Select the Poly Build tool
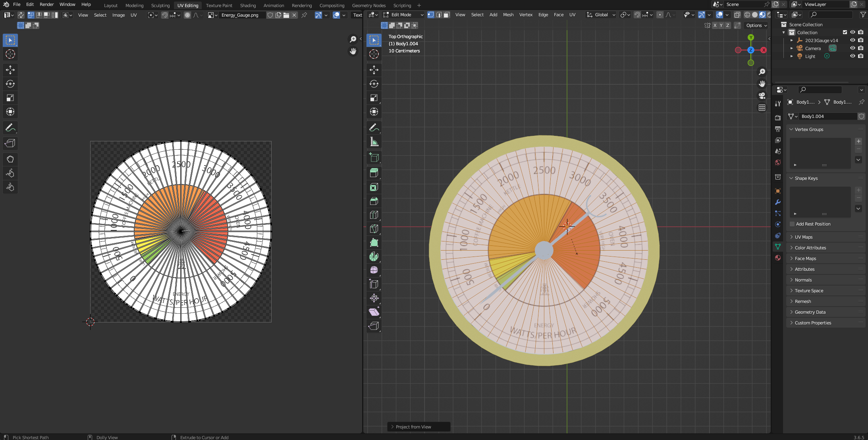 tap(374, 243)
